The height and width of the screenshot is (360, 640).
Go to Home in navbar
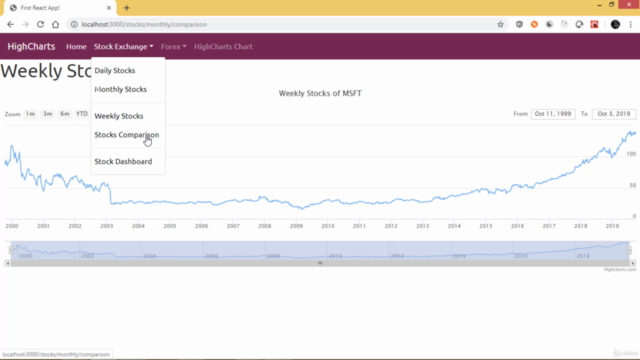[x=76, y=47]
